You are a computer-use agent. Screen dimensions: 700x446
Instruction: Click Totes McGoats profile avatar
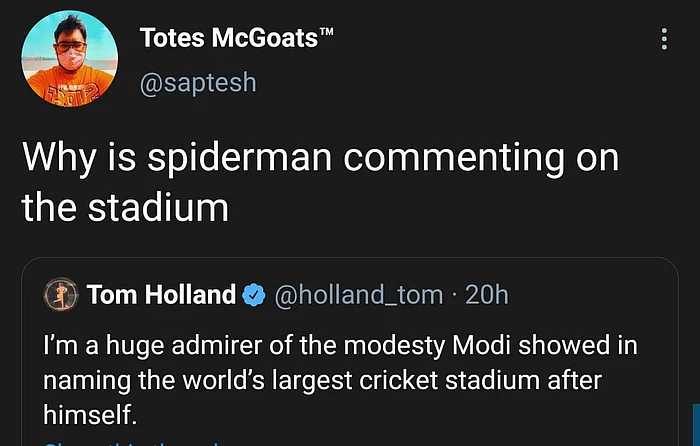[62, 59]
